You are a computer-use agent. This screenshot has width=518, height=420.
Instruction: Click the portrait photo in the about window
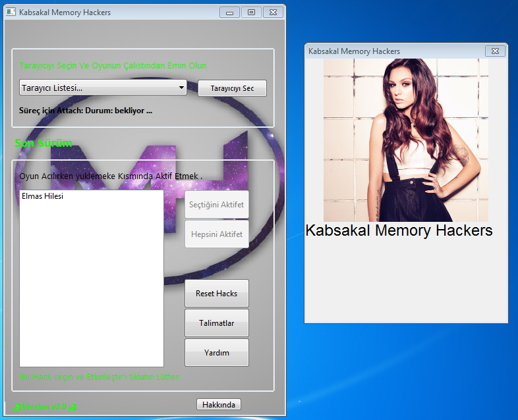tap(406, 140)
